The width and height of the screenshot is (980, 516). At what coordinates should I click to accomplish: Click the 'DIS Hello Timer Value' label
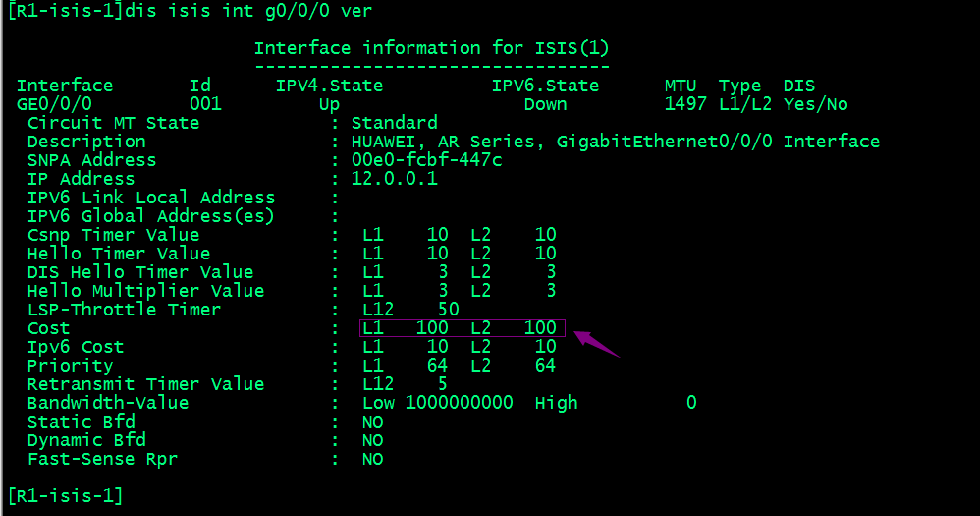click(140, 272)
